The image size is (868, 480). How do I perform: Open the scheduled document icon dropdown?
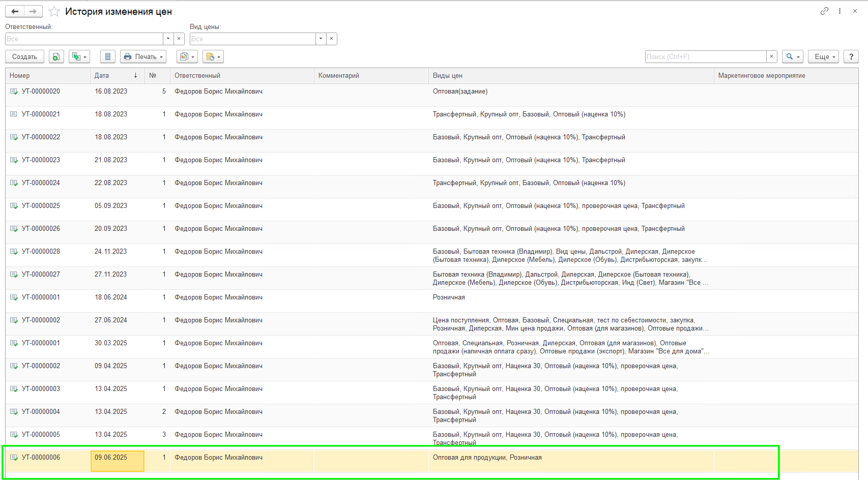click(x=213, y=56)
